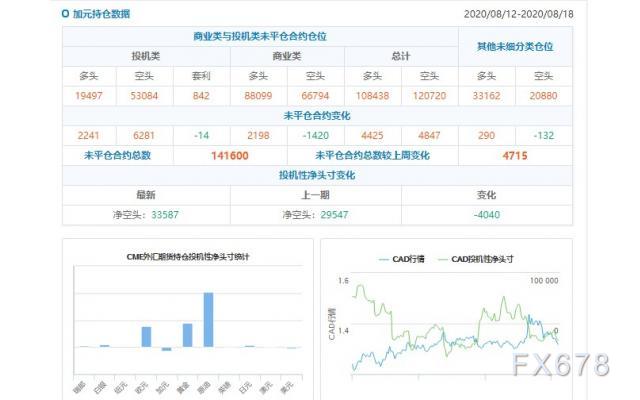Click the vertical CAD行情 axis title

pos(331,324)
